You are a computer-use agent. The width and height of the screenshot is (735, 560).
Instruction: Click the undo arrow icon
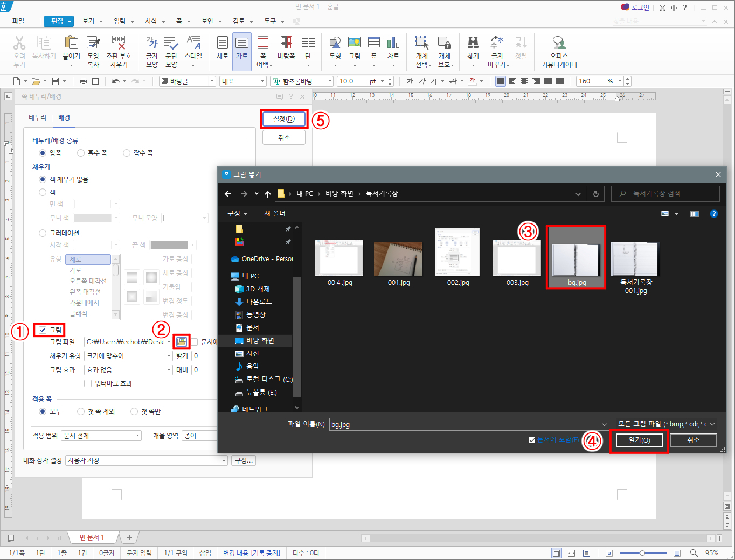pos(115,81)
